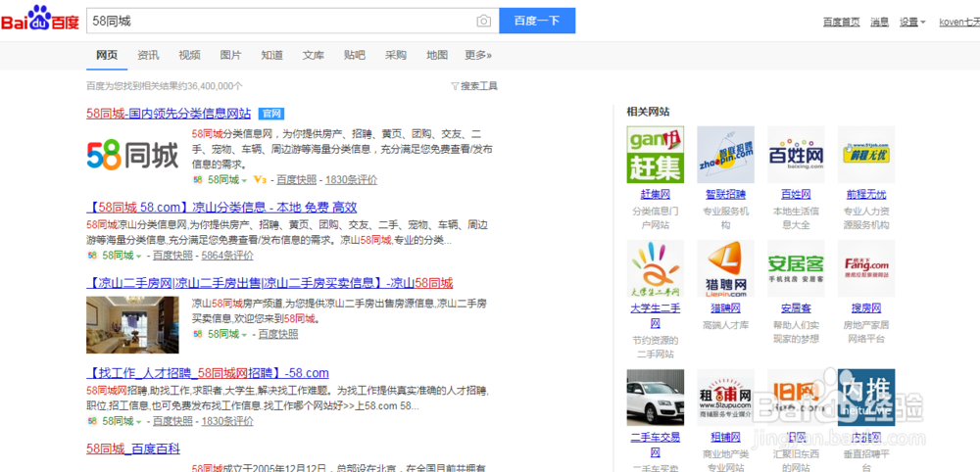Switch to the 文库 tab
The width and height of the screenshot is (980, 472).
tap(314, 55)
